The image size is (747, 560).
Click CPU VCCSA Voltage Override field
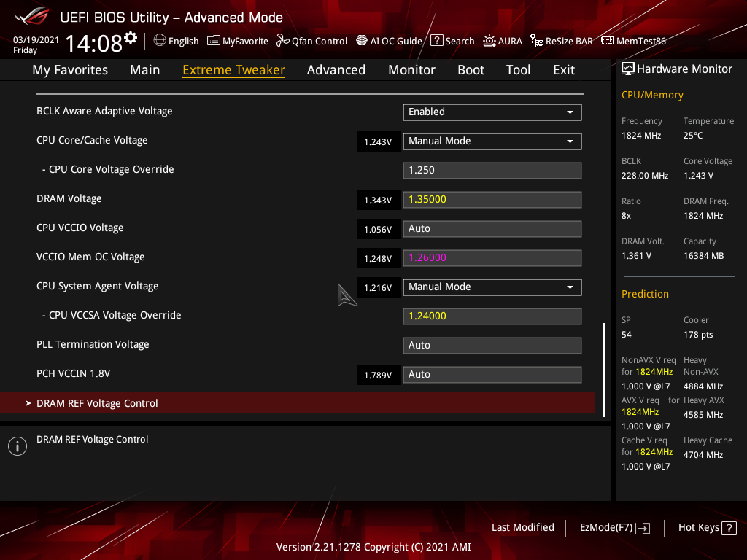[x=492, y=316]
